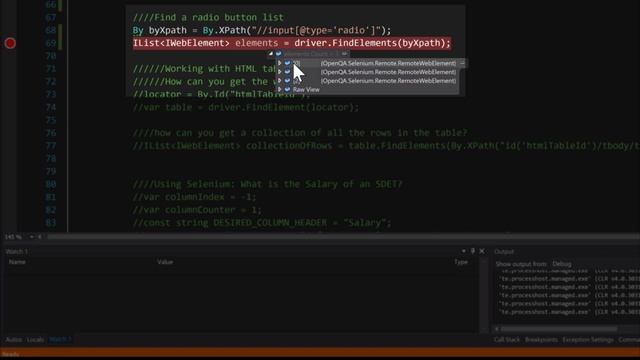The height and width of the screenshot is (360, 640).
Task: Expand the [0] RemoteWebElement item
Action: pos(280,63)
